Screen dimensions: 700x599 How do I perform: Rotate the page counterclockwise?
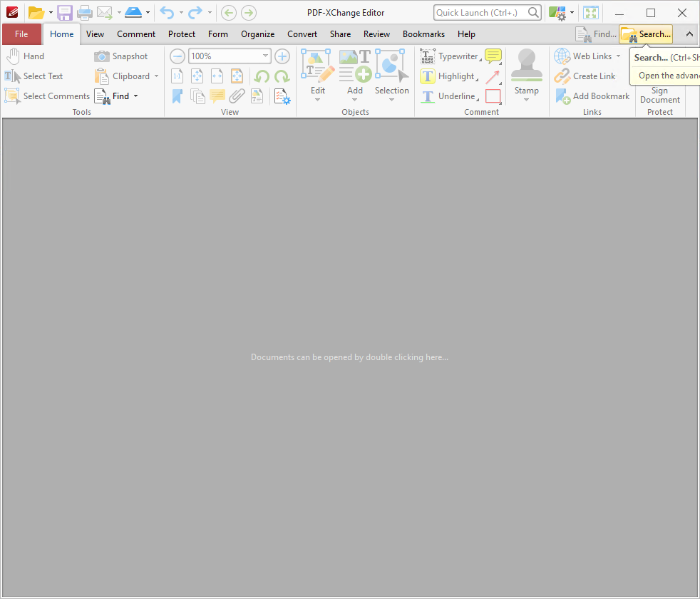coord(262,76)
